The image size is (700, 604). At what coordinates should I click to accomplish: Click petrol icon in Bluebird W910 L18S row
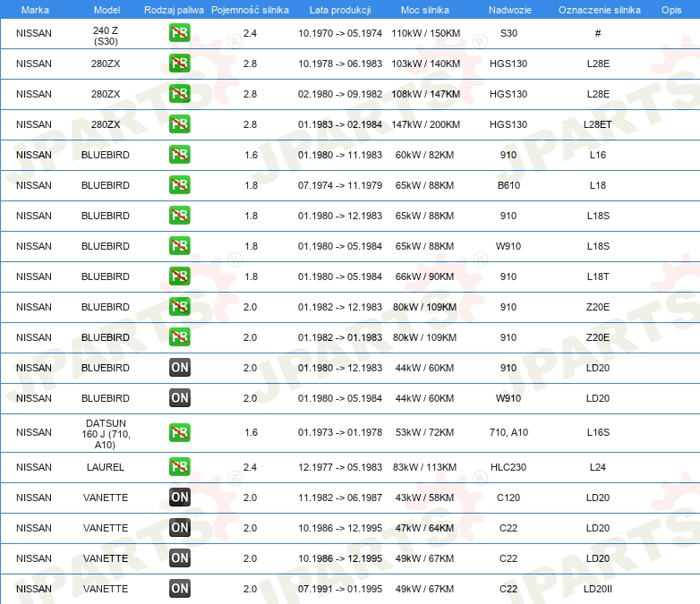[x=179, y=245]
